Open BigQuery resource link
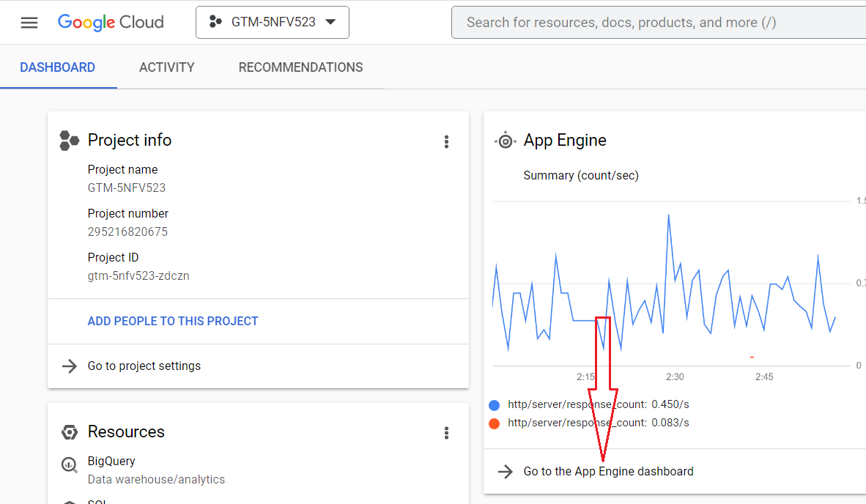This screenshot has width=866, height=504. (x=111, y=462)
